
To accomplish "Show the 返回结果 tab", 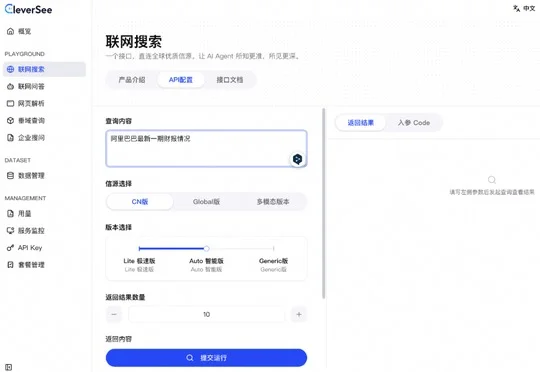I will click(361, 123).
